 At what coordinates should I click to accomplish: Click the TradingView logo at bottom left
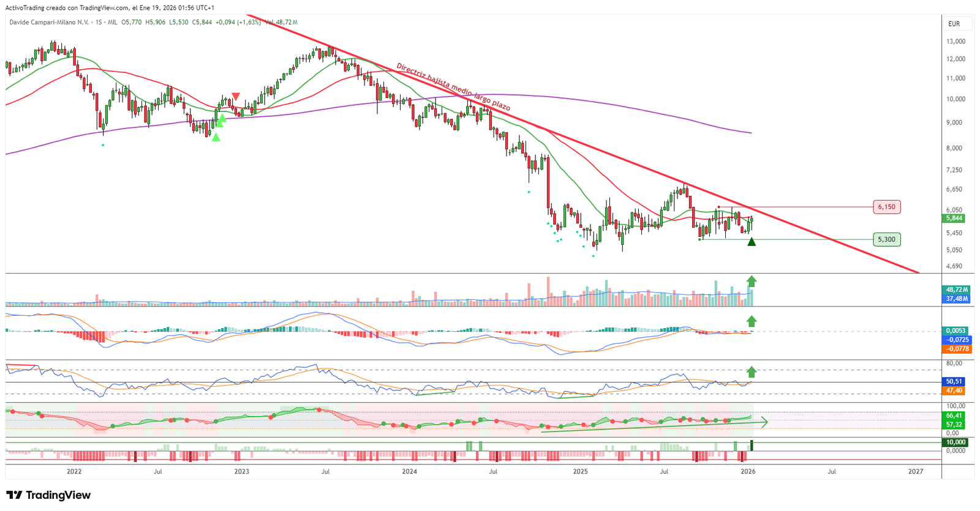pos(48,495)
